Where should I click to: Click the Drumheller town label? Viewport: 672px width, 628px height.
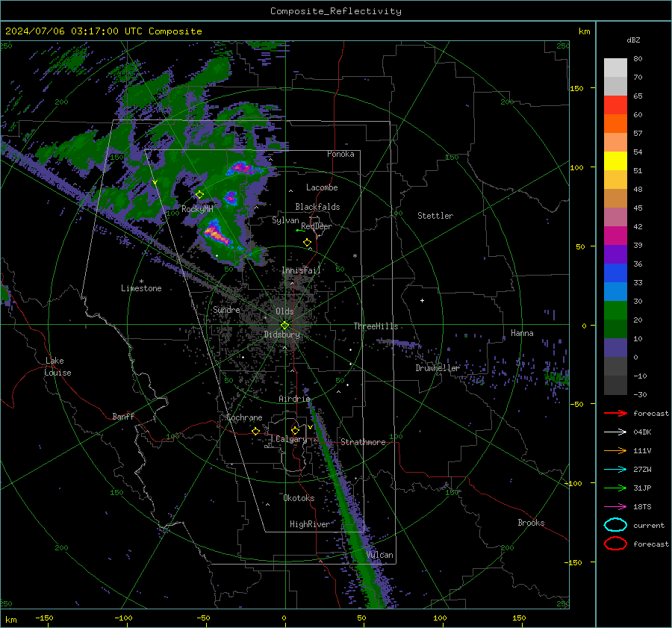pyautogui.click(x=438, y=368)
